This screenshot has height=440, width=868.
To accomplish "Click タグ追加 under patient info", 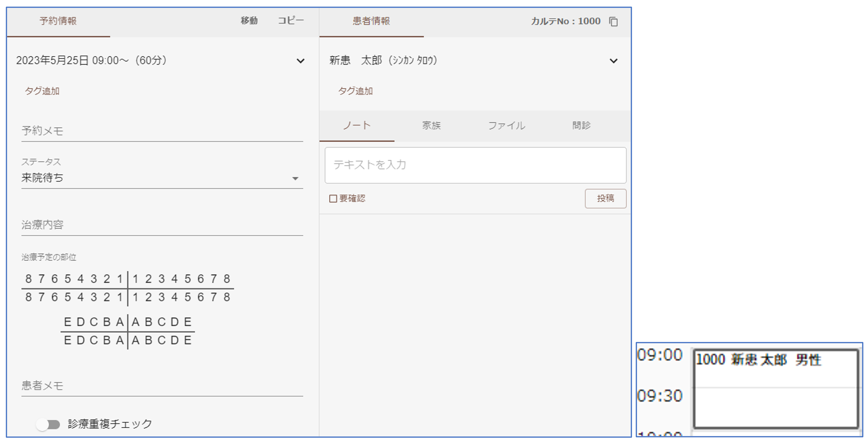I will coord(355,91).
